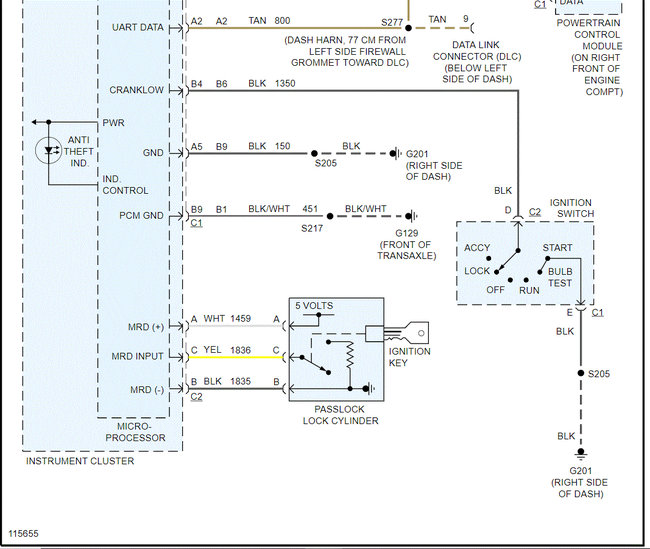Click the IGNITION KEY label
650x549 pixels.
(410, 357)
